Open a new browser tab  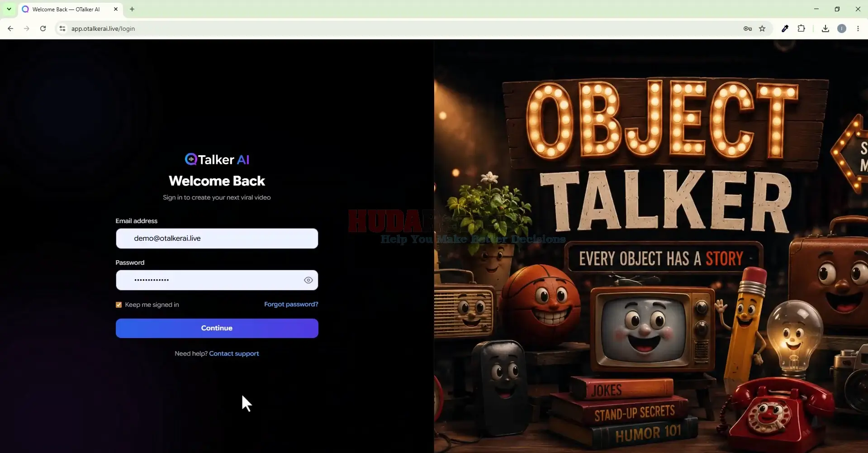[132, 9]
